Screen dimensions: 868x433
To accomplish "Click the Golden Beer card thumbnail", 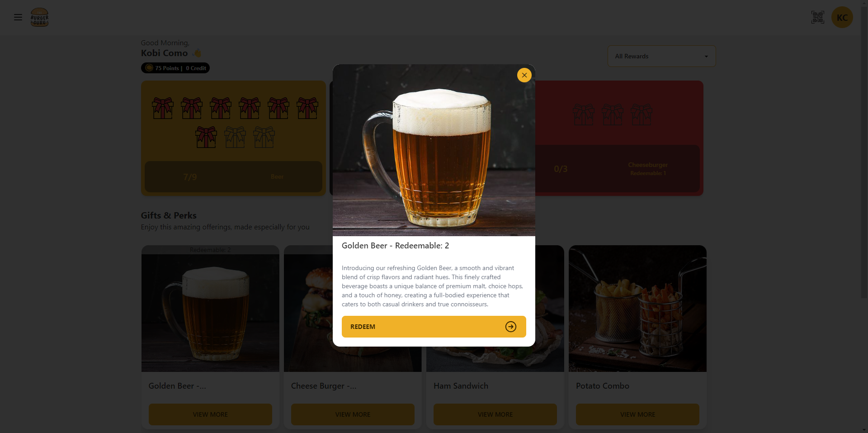I will pos(210,313).
